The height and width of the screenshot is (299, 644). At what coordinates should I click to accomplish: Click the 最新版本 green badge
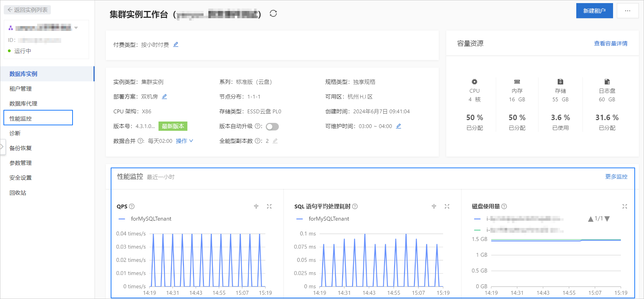click(173, 126)
